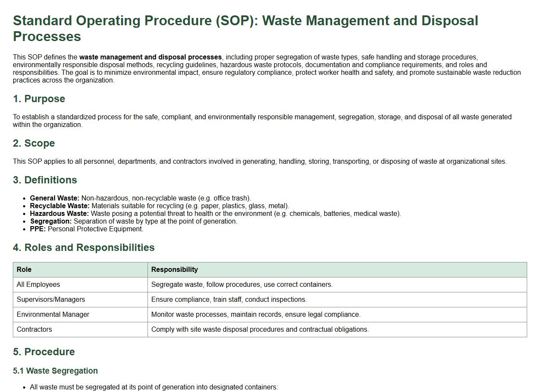Click the '5.1 Waste Segregation' subheading
This screenshot has width=540, height=392.
click(x=55, y=371)
